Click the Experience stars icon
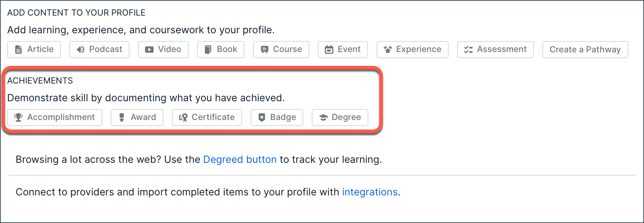This screenshot has width=644, height=223. point(388,50)
